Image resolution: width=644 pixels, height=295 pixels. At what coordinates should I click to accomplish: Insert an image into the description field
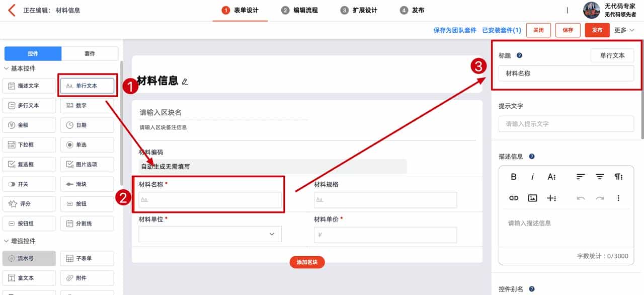(x=532, y=198)
